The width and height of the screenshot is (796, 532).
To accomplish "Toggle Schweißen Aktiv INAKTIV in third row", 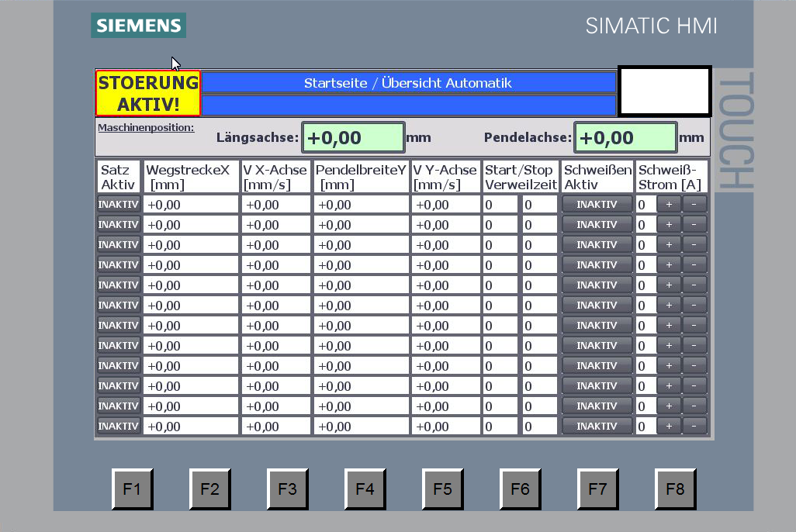I will click(597, 245).
